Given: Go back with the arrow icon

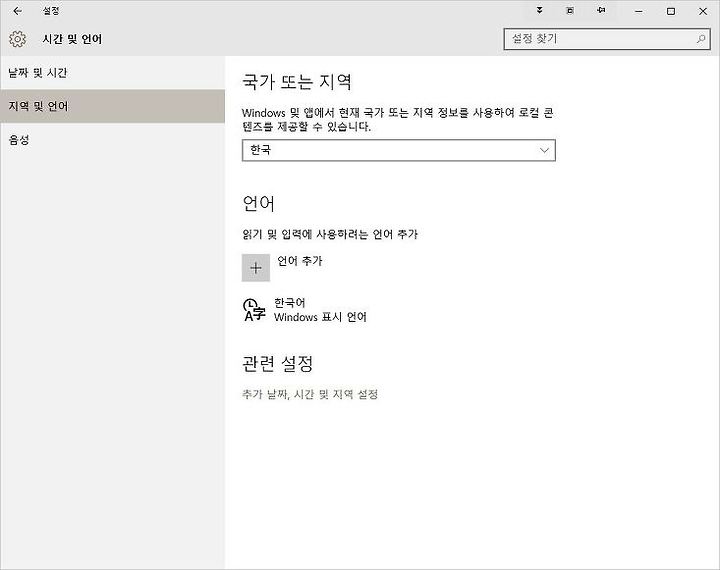Looking at the screenshot, I should pos(17,11).
